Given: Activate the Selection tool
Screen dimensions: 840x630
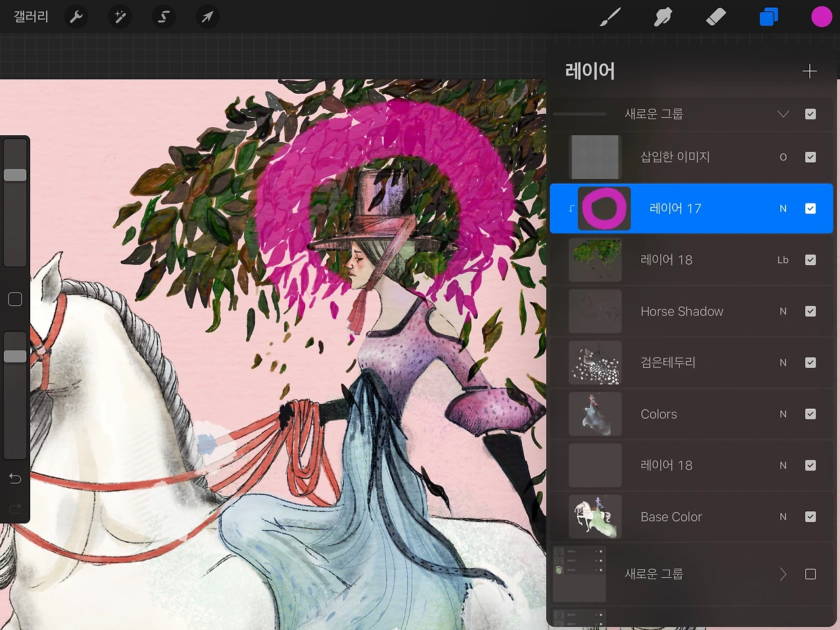Looking at the screenshot, I should click(x=164, y=17).
